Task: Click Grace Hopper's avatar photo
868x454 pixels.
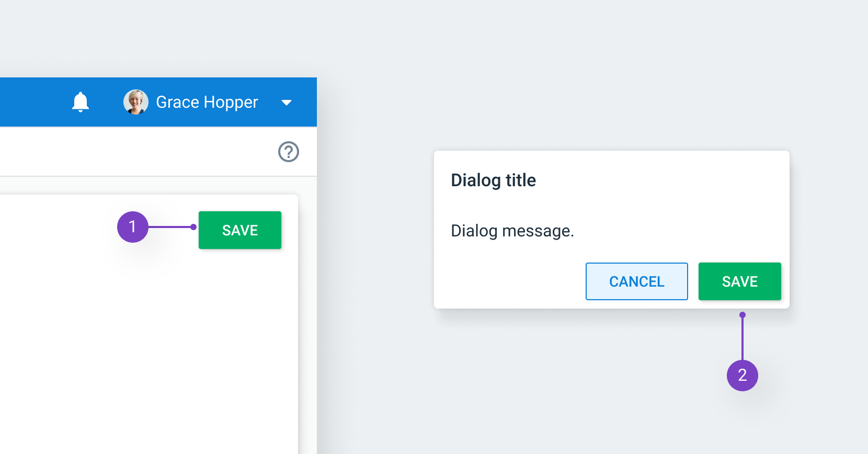Action: [x=136, y=102]
